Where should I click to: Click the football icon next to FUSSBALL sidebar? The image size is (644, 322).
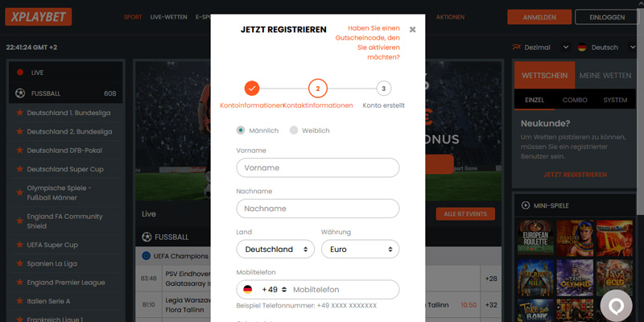[20, 93]
